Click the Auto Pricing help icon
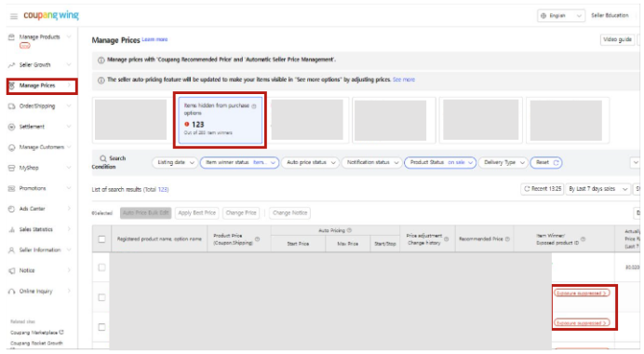 click(349, 230)
